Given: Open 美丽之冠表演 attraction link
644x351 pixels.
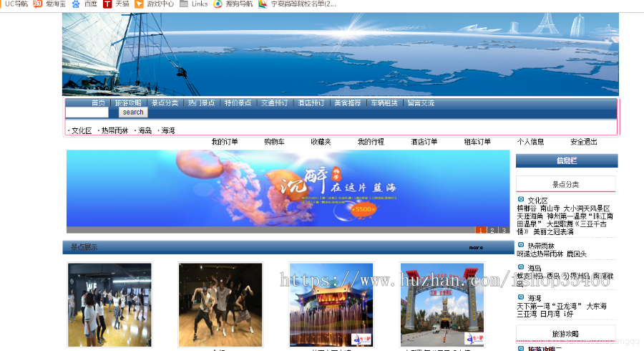Looking at the screenshot, I should click(x=553, y=232).
